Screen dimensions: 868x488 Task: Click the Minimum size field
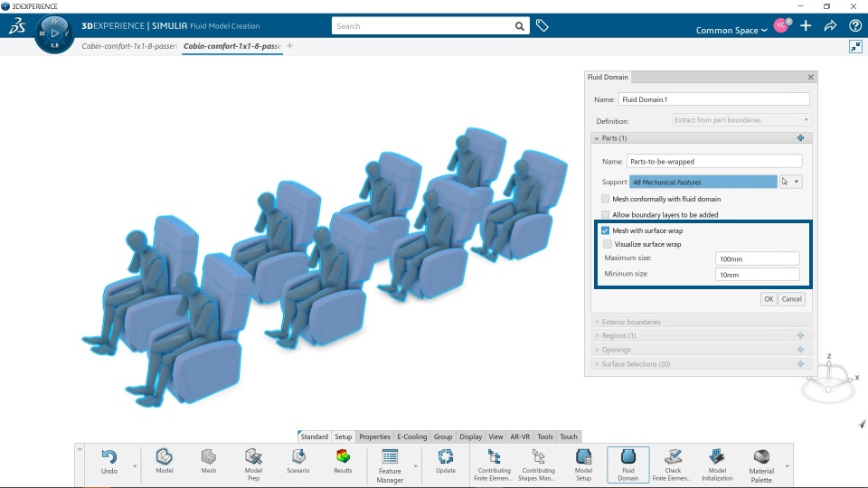tap(757, 275)
